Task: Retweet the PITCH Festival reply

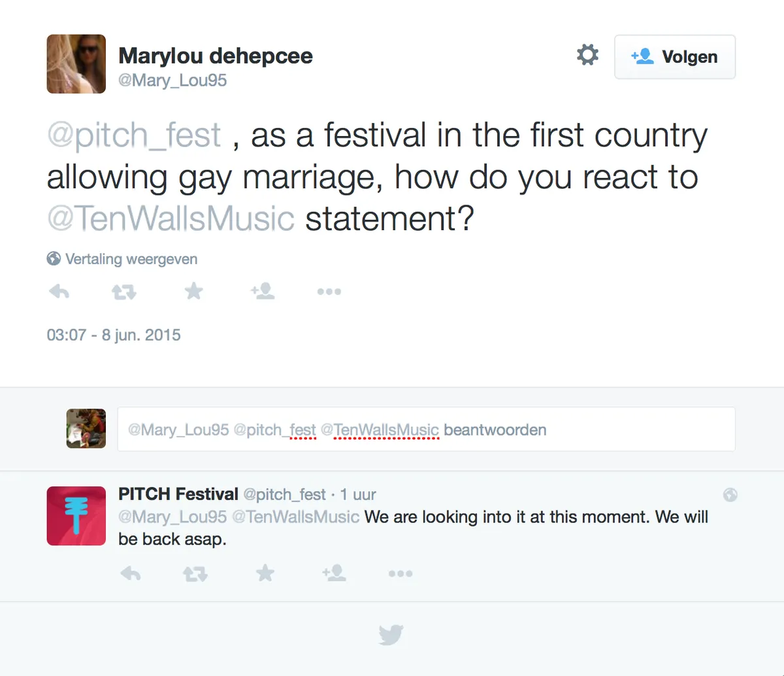Action: [x=195, y=574]
